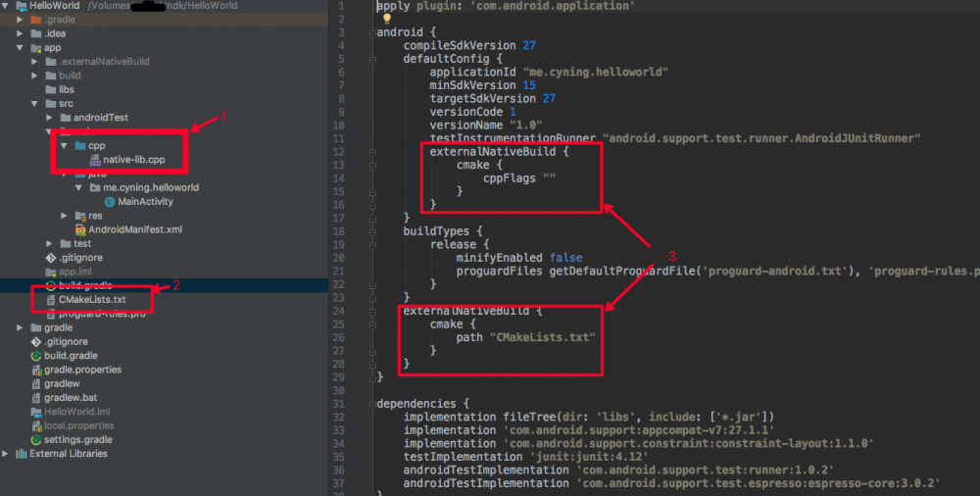Fold the dependencies block at line 31
This screenshot has height=496, width=980.
click(x=372, y=404)
